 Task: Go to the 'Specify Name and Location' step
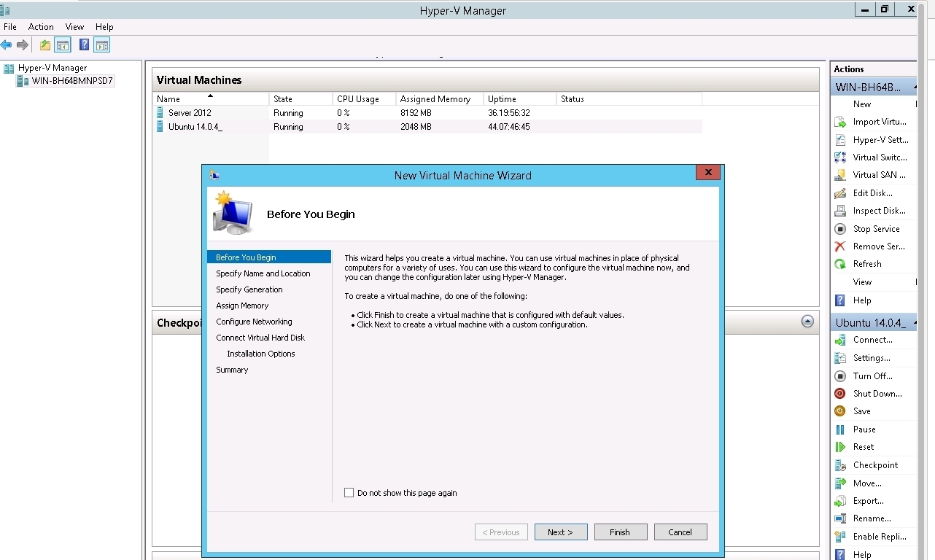coord(263,273)
